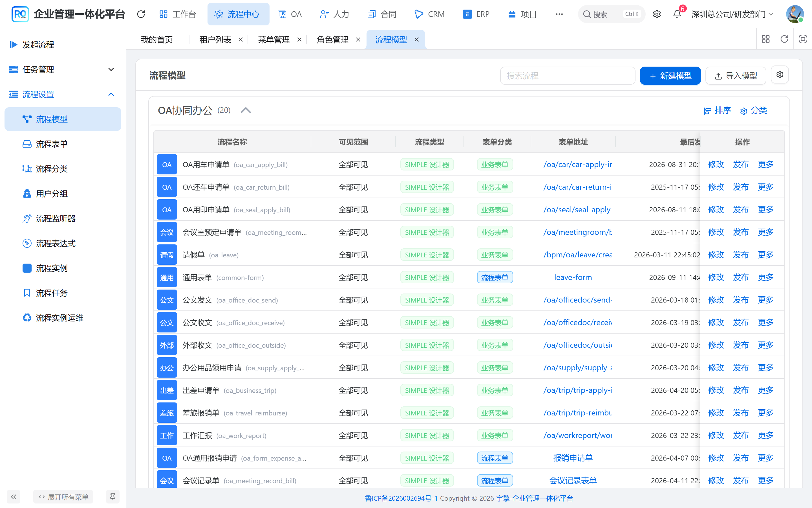Expand all menus via 展开所有菜单

pos(63,497)
